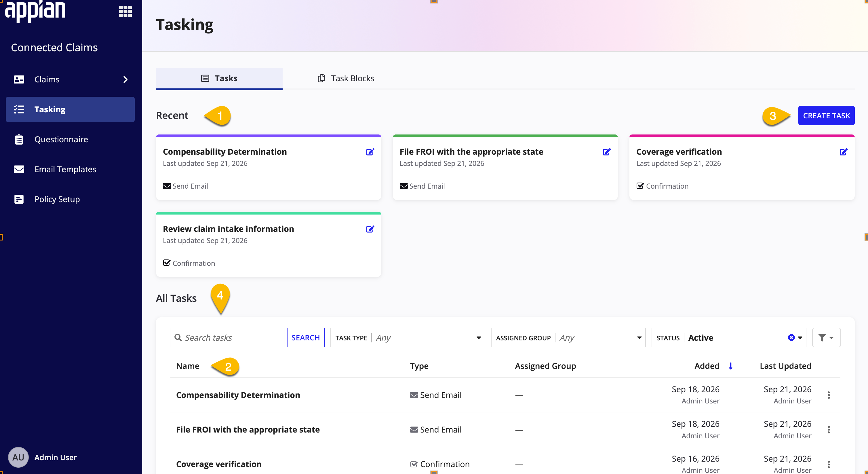Viewport: 868px width, 474px height.
Task: Open File FROI row in All Tasks
Action: click(x=248, y=429)
